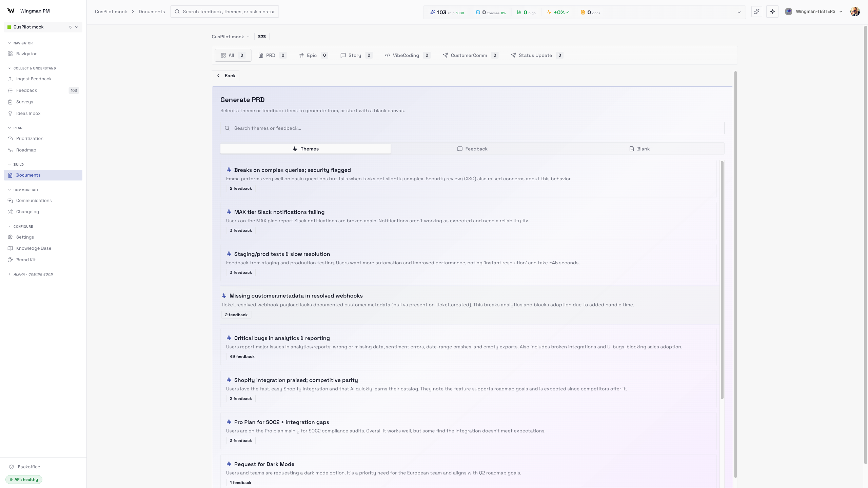868x488 pixels.
Task: Open Changelog in the sidebar
Action: 27,212
